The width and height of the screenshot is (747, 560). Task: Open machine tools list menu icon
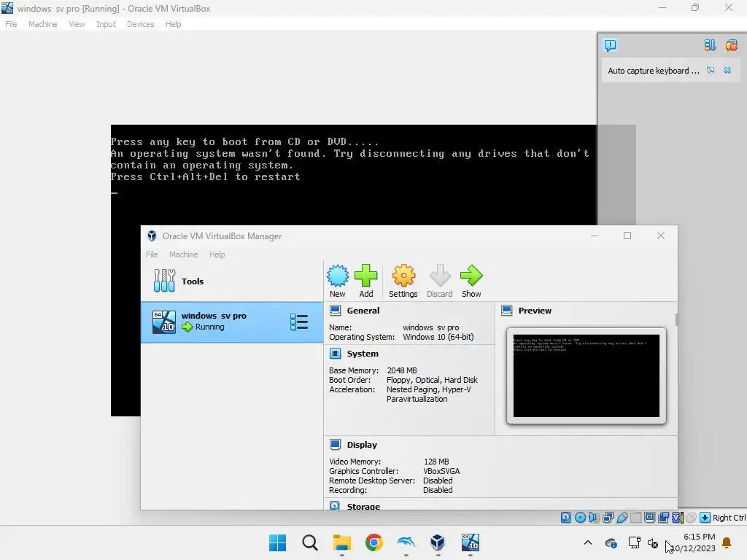pyautogui.click(x=298, y=322)
